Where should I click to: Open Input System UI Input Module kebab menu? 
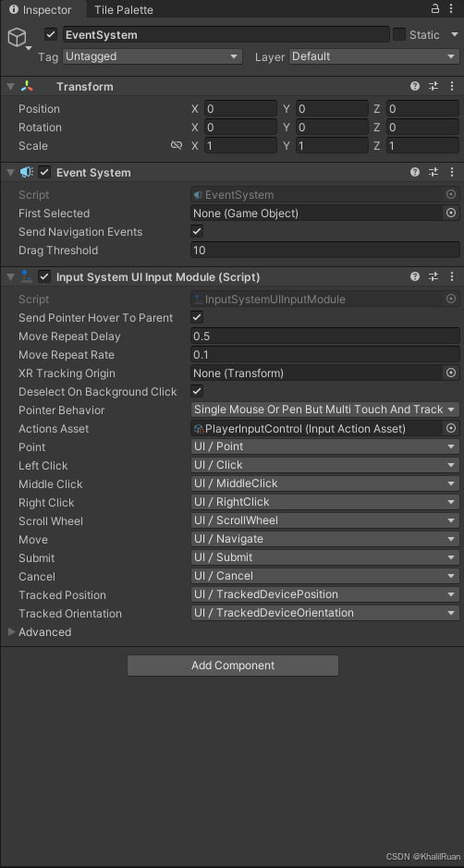pos(452,276)
